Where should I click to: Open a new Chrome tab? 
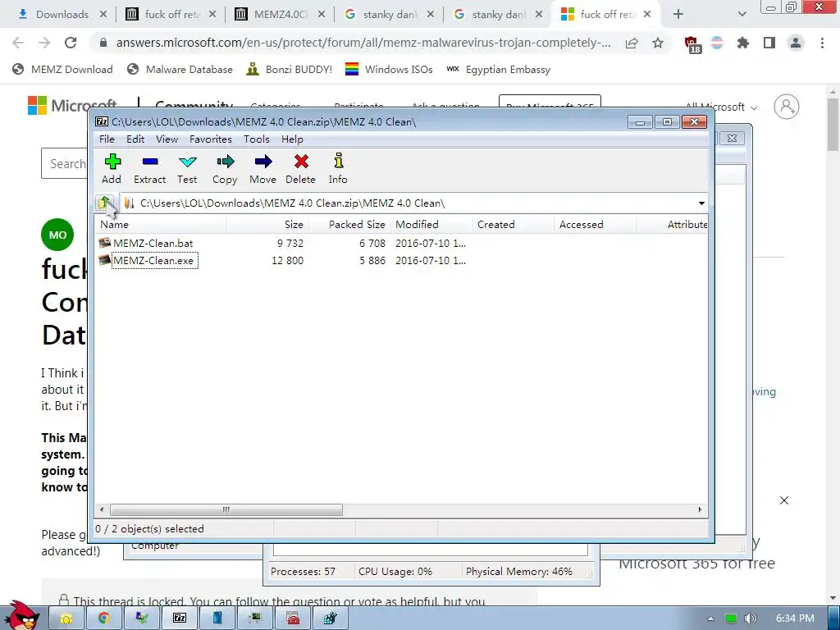coord(678,15)
